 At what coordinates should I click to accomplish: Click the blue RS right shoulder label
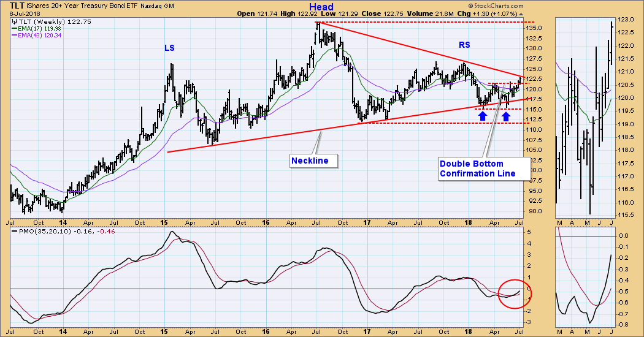(464, 45)
